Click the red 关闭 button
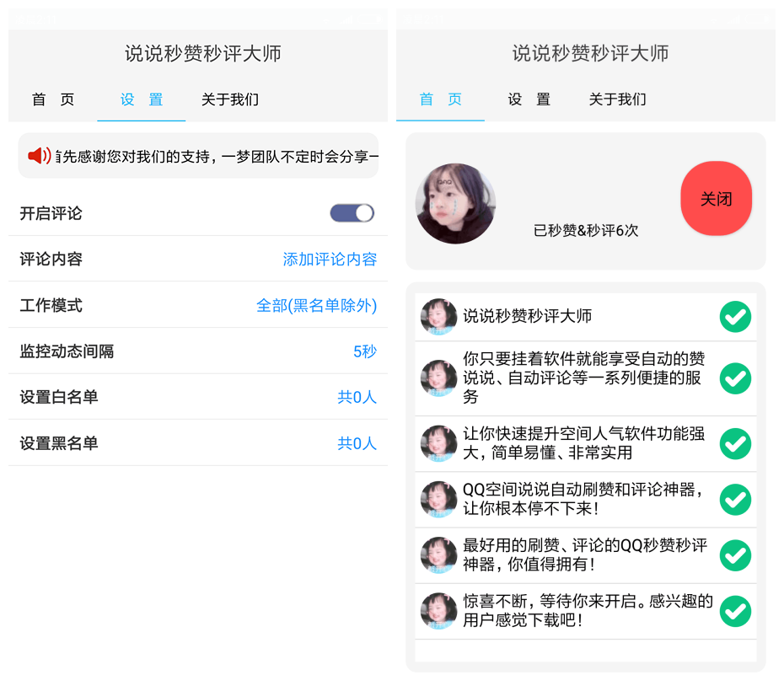The width and height of the screenshot is (784, 691). [x=716, y=198]
